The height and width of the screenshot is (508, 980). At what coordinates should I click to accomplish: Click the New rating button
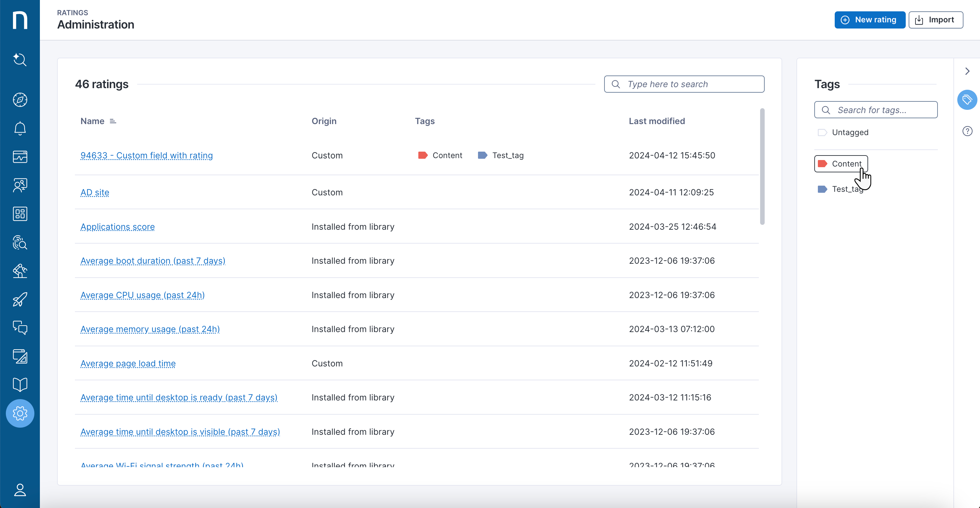(x=870, y=20)
